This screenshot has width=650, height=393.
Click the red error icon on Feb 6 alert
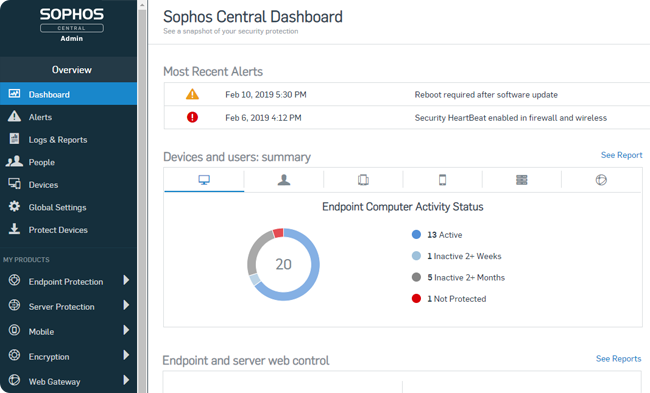pyautogui.click(x=192, y=117)
